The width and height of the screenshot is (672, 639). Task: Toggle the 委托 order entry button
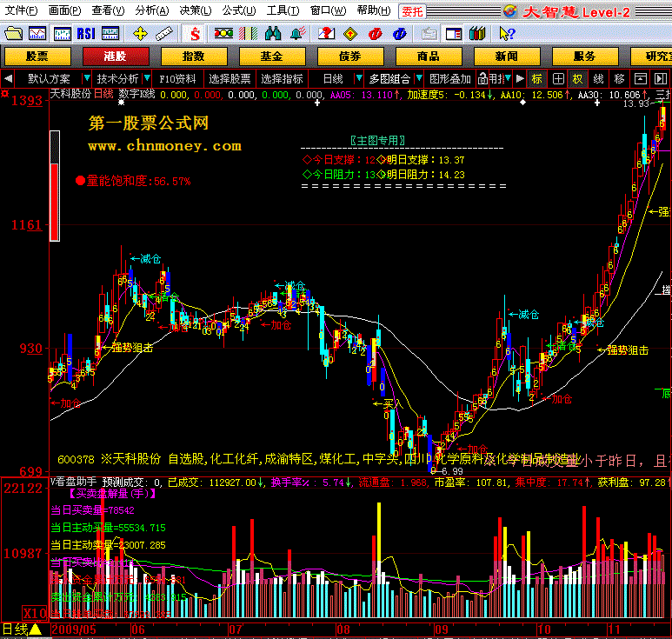[x=412, y=11]
